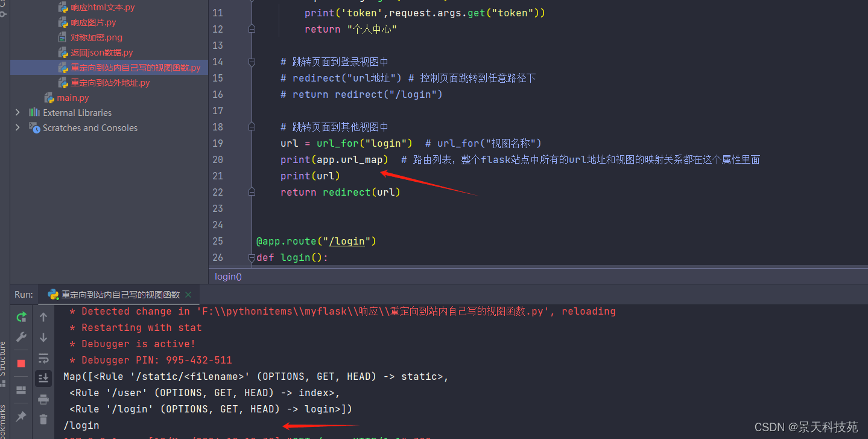Toggle soft-wrap in Run console
The height and width of the screenshot is (439, 868).
(x=43, y=357)
